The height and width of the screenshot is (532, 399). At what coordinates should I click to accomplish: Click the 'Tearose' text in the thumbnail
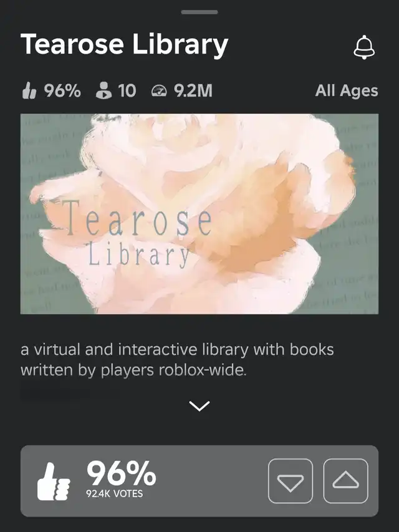click(x=137, y=218)
